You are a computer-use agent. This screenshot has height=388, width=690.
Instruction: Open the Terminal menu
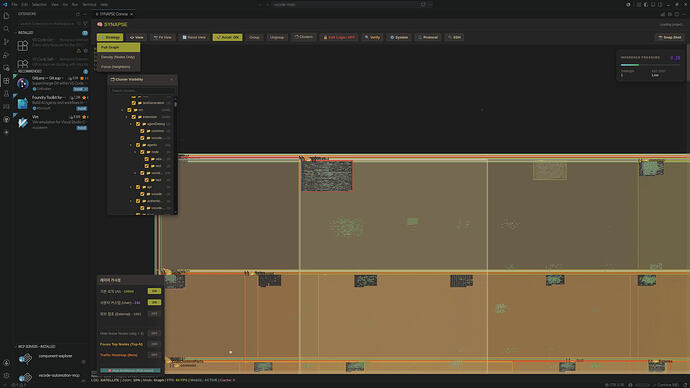[x=89, y=4]
